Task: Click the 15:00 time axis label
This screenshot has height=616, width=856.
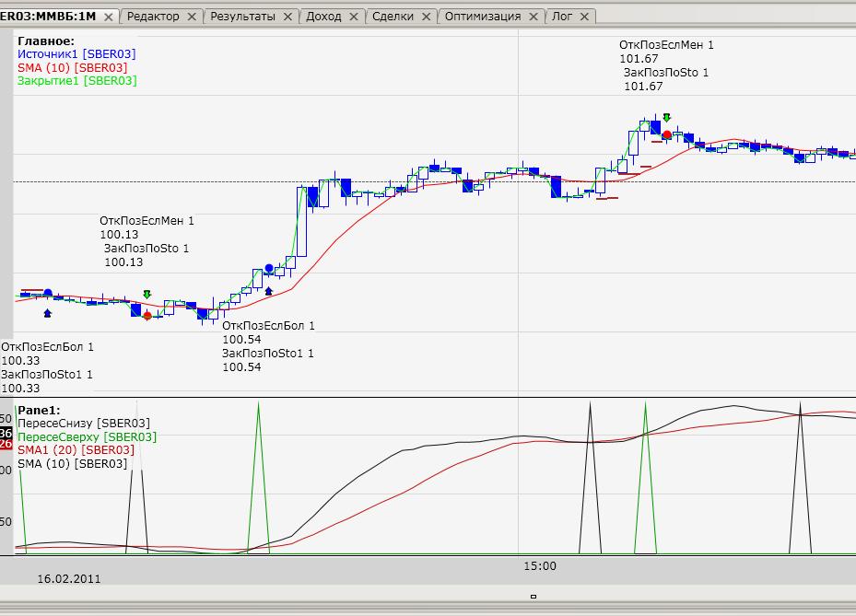Action: [539, 565]
